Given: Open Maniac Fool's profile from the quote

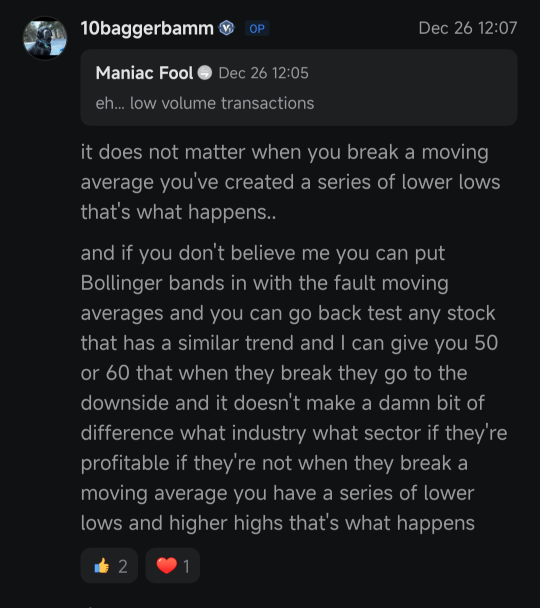Looking at the screenshot, I should 144,73.
